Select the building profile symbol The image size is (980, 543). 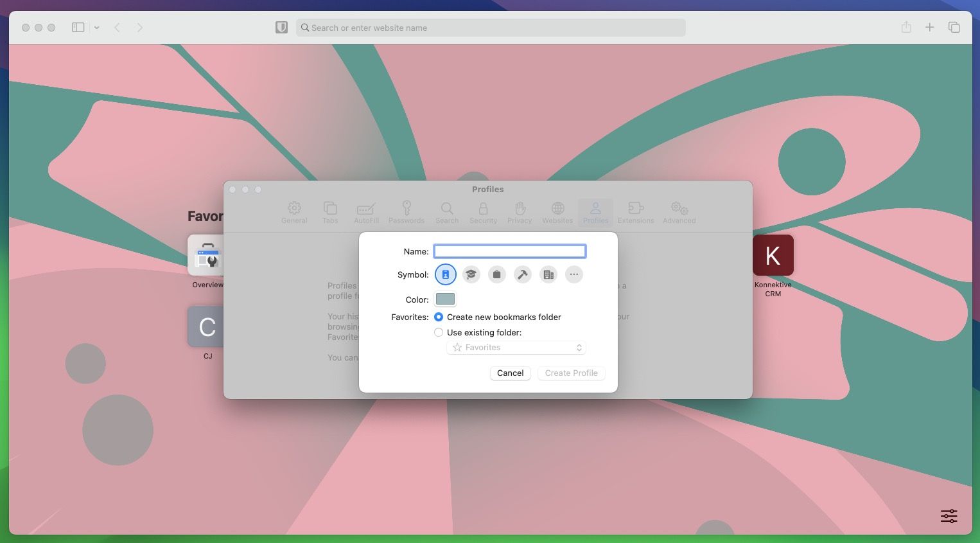pyautogui.click(x=548, y=274)
